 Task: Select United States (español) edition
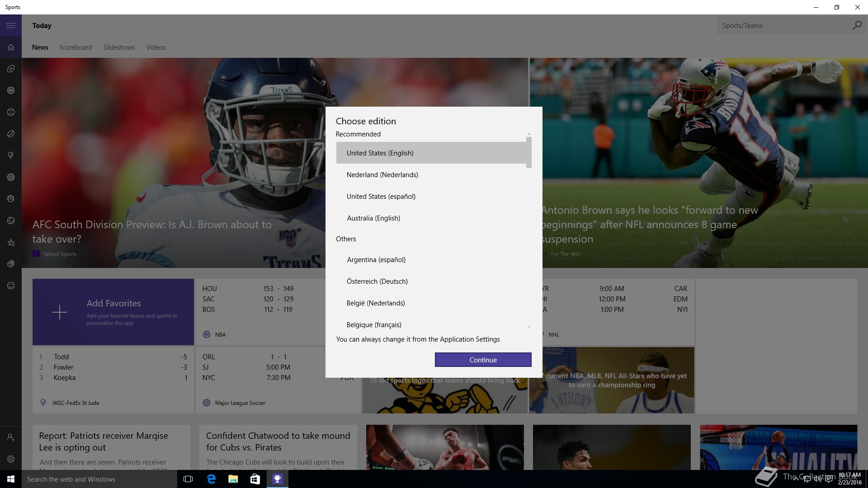[x=431, y=196]
